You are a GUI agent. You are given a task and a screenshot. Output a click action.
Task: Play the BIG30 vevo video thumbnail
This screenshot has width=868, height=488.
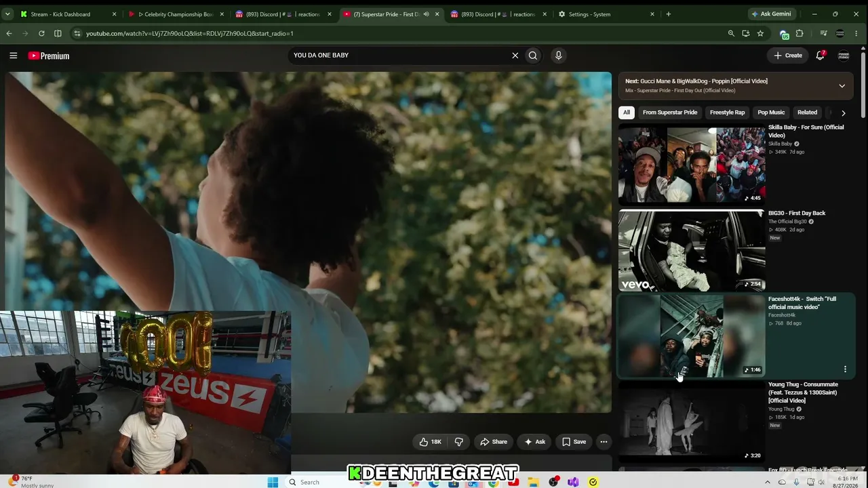pos(692,251)
